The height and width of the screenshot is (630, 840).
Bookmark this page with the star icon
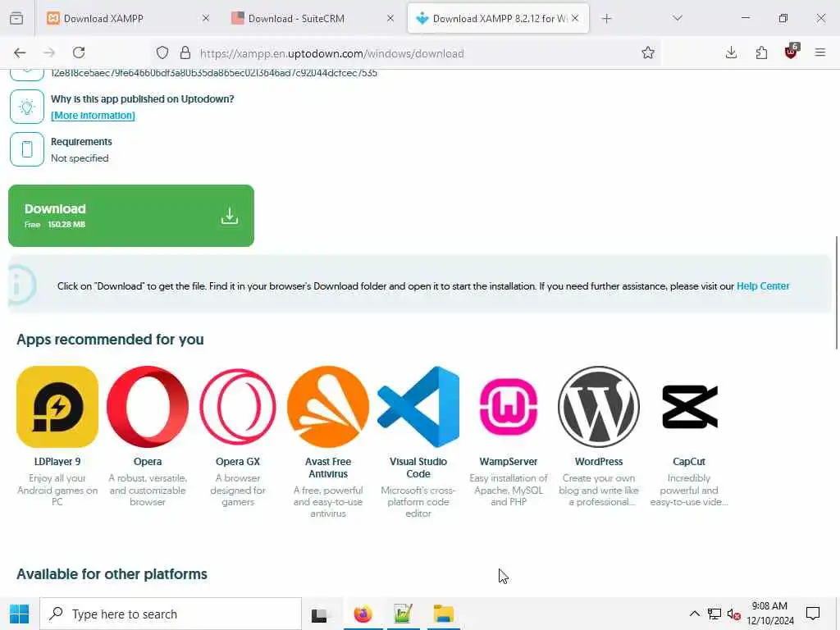[648, 52]
